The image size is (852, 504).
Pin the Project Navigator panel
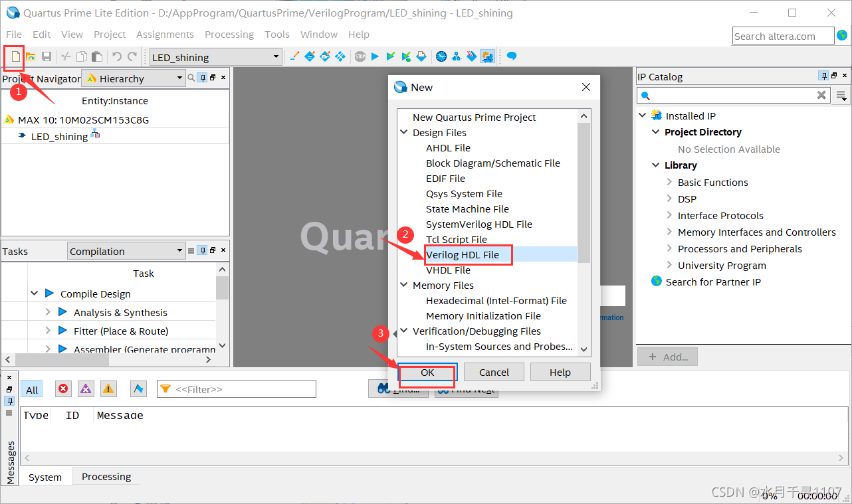[203, 78]
